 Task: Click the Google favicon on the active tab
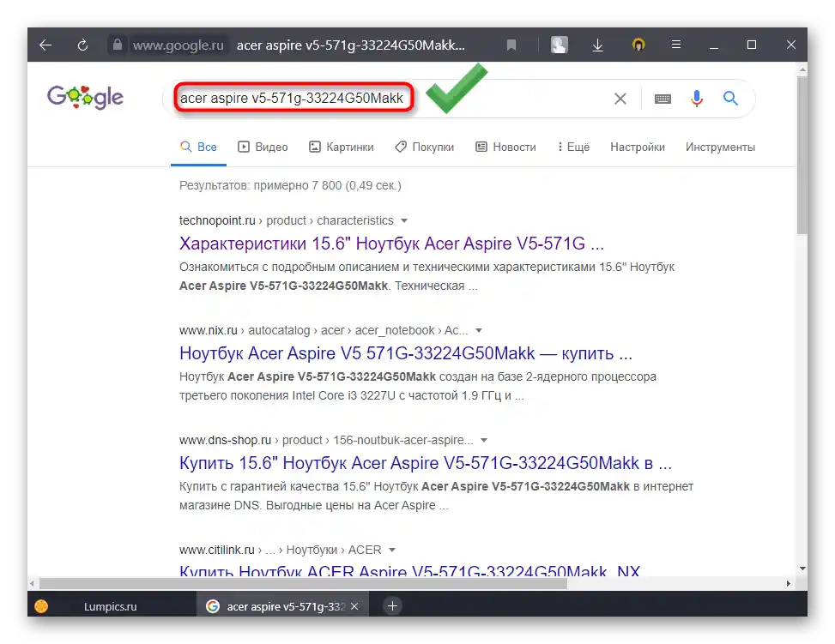point(213,606)
